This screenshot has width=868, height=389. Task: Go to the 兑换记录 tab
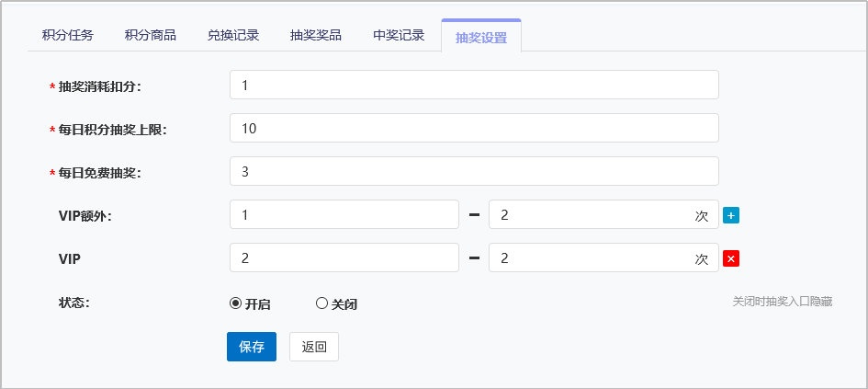pos(233,36)
